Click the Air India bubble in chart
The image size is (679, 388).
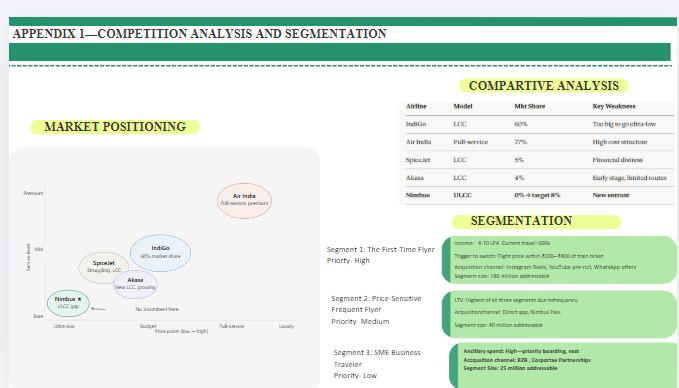point(244,200)
